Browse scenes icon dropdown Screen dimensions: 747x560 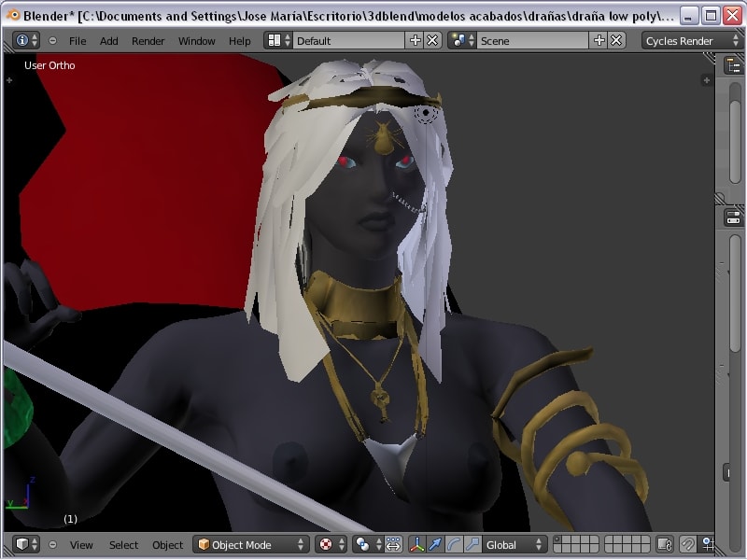point(462,40)
